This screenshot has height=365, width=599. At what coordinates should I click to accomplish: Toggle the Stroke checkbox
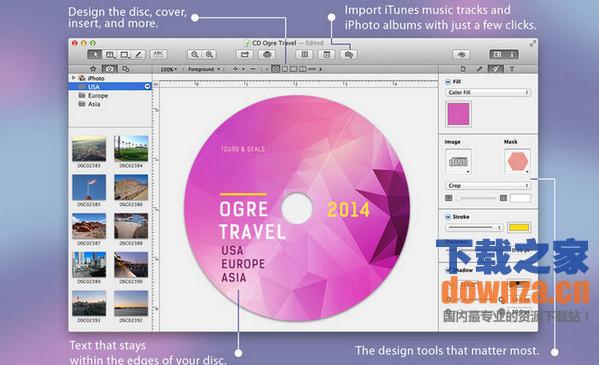pyautogui.click(x=448, y=217)
